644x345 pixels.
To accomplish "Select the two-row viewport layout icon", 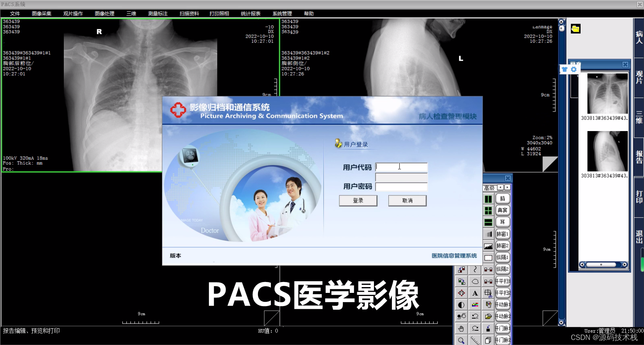I will click(x=488, y=222).
